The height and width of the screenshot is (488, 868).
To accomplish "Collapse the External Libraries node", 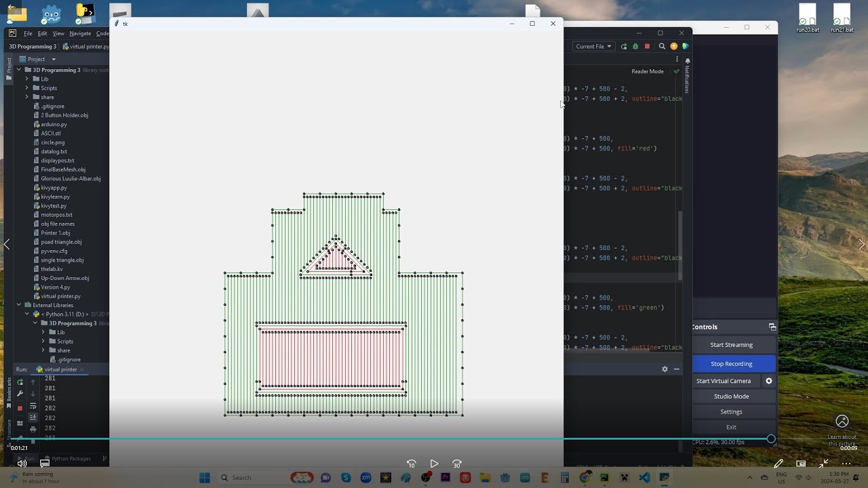I will (x=19, y=305).
